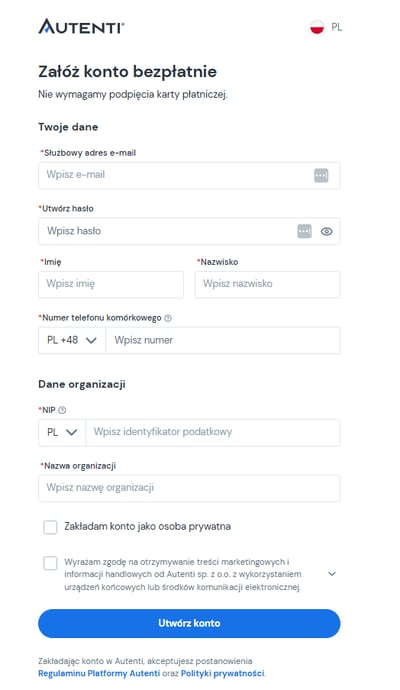Check 'Zakładam konto jako osoba prywatna'
This screenshot has height=690, width=400.
(50, 527)
